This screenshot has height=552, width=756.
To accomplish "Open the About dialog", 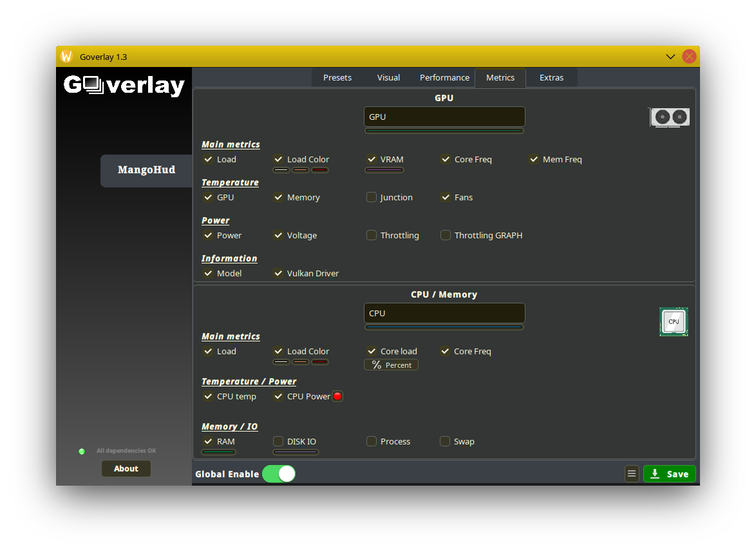I will [x=126, y=469].
